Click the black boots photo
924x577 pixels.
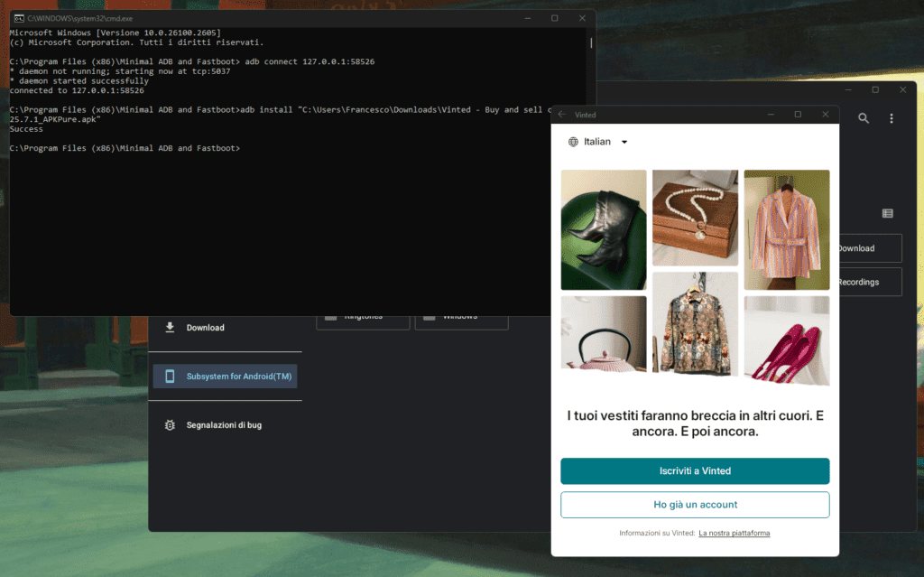[604, 229]
